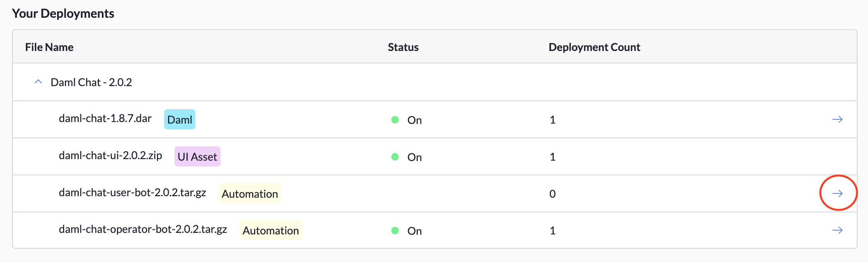Toggle the operator bot's On status
Screen dimensions: 868x263
pos(415,231)
